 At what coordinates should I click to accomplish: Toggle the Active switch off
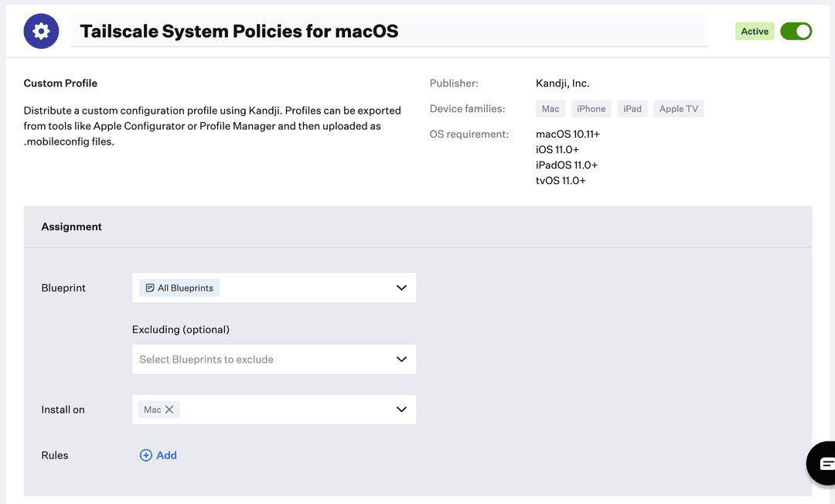coord(796,31)
